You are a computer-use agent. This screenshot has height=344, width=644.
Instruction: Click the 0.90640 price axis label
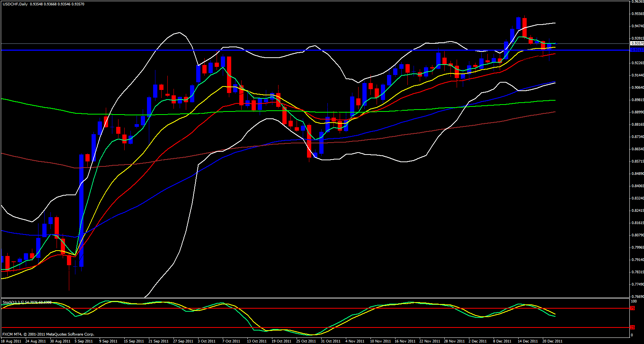[x=637, y=88]
